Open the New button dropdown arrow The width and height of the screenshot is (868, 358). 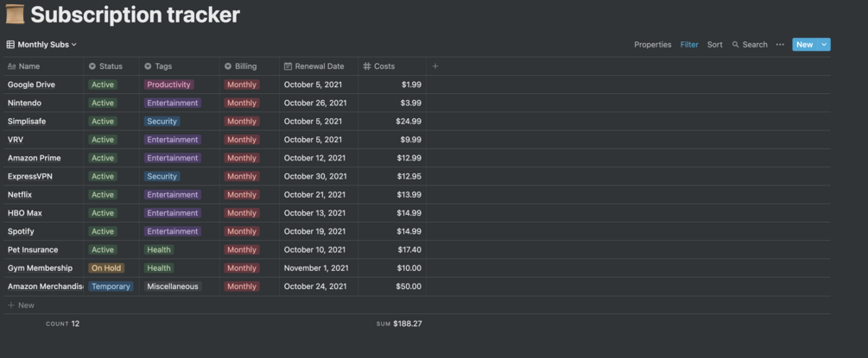(825, 45)
